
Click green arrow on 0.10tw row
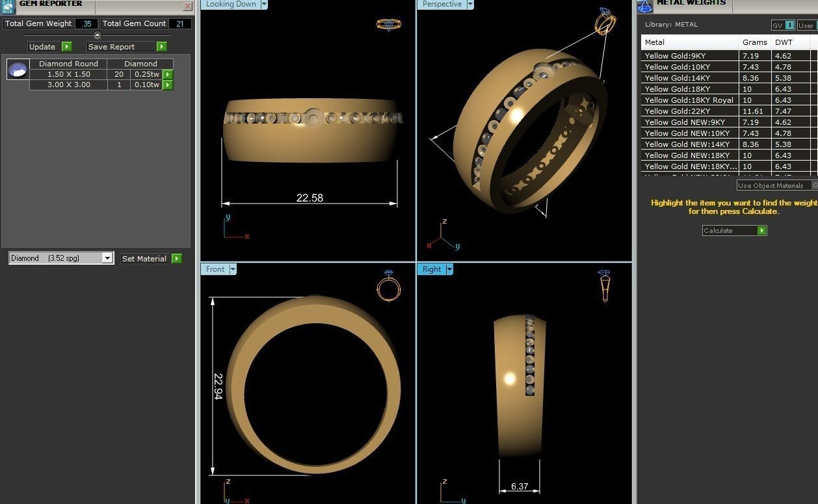pos(168,85)
